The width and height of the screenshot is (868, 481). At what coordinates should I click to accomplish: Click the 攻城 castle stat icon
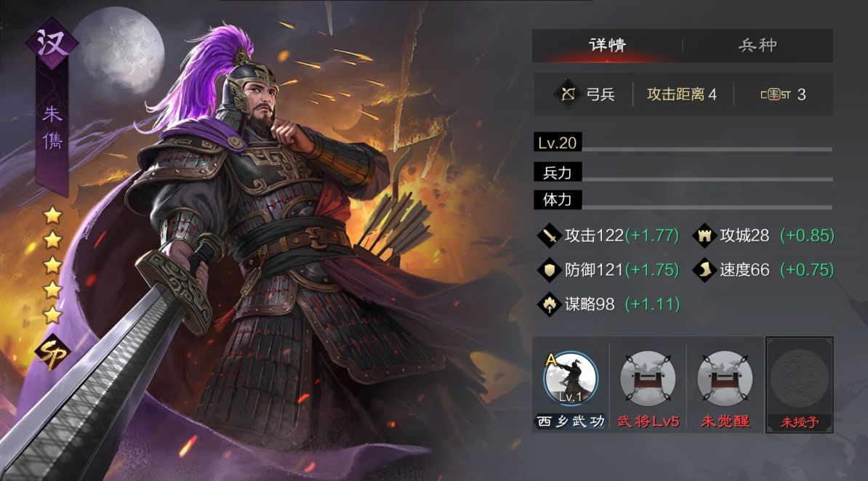pyautogui.click(x=704, y=236)
